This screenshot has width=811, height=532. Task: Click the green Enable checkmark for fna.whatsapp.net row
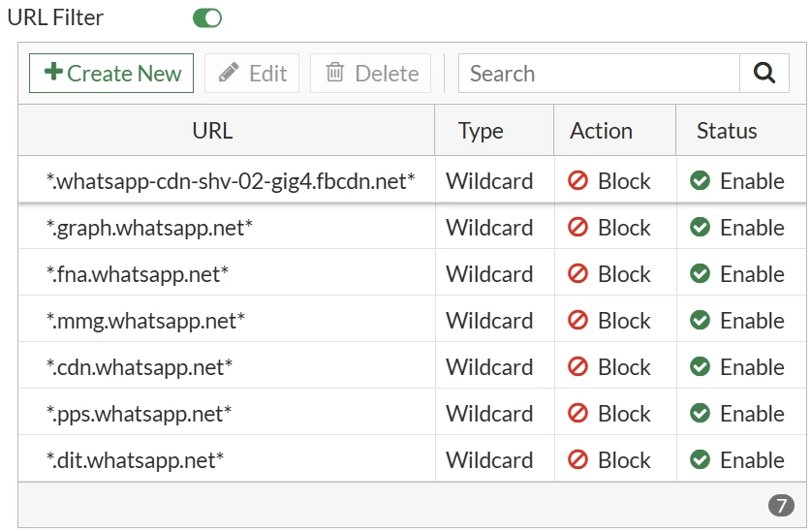click(x=700, y=274)
